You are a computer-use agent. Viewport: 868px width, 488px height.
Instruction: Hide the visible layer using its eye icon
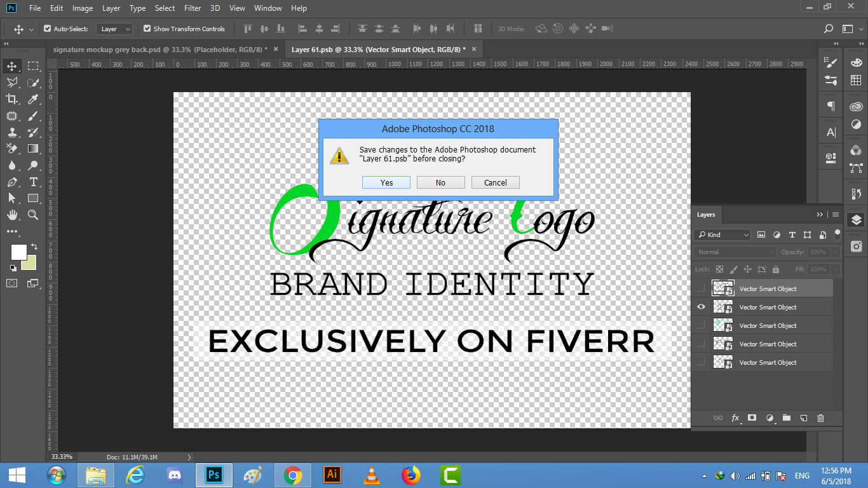click(x=701, y=307)
